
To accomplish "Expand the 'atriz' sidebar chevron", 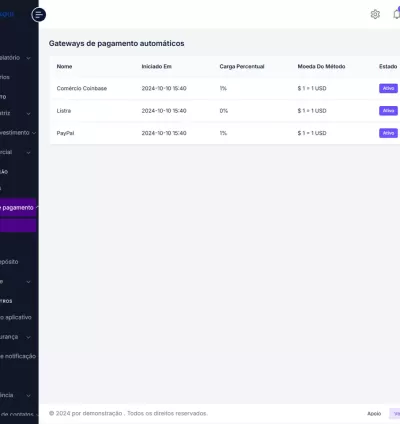I will click(28, 114).
